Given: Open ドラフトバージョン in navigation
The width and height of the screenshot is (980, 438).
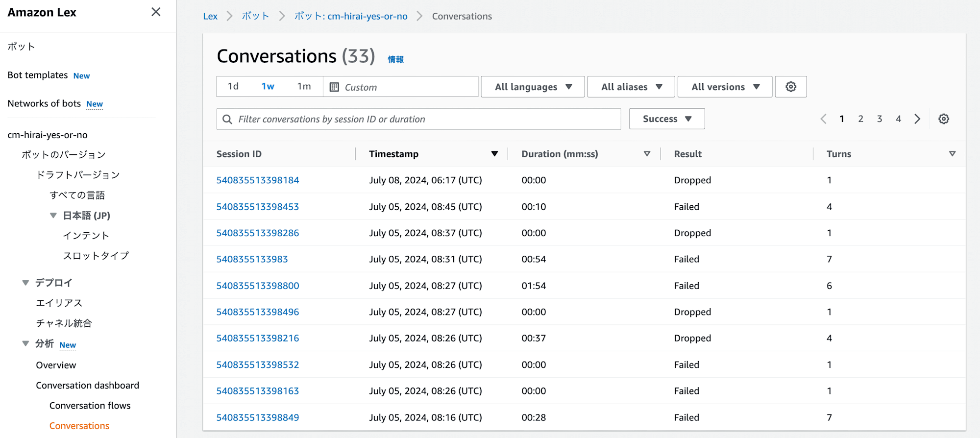Looking at the screenshot, I should click(78, 175).
